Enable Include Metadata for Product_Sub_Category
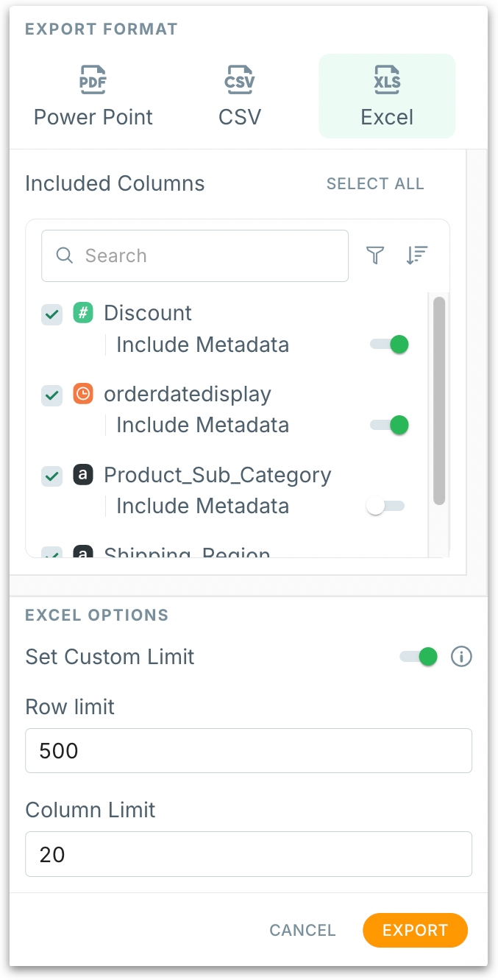The height and width of the screenshot is (980, 498). pos(385,507)
